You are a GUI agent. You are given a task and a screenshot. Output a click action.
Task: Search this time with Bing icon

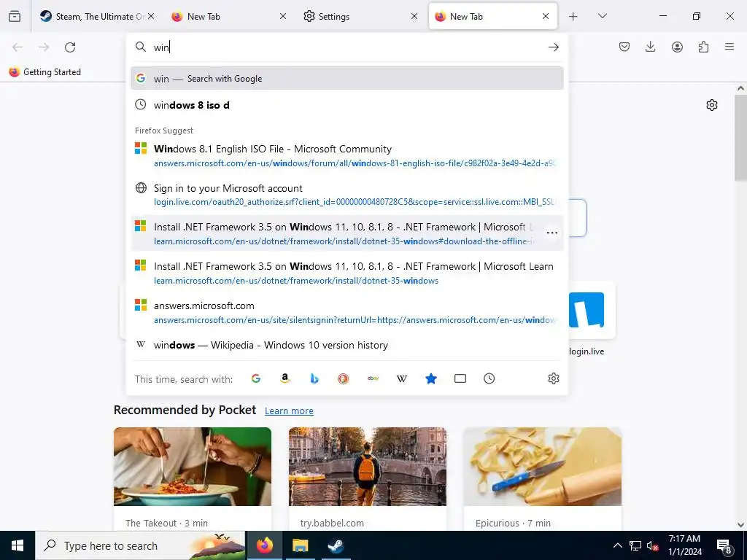click(x=314, y=378)
